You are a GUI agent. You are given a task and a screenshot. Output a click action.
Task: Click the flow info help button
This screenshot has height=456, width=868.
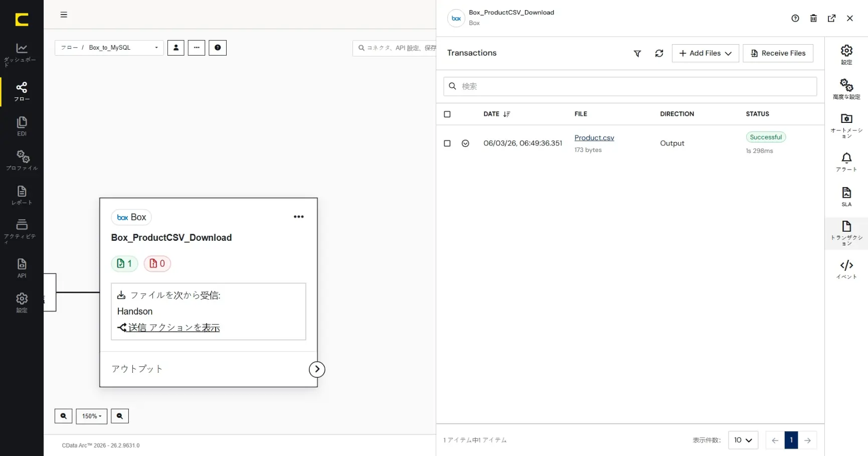tap(218, 48)
